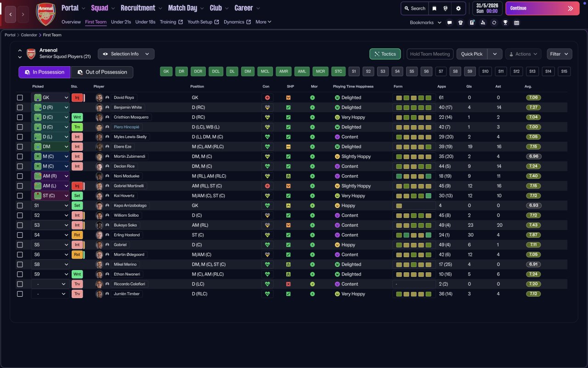Open Kai Havertz's ST (C) position dropdown
Screen dimensions: 588x368
[51, 195]
